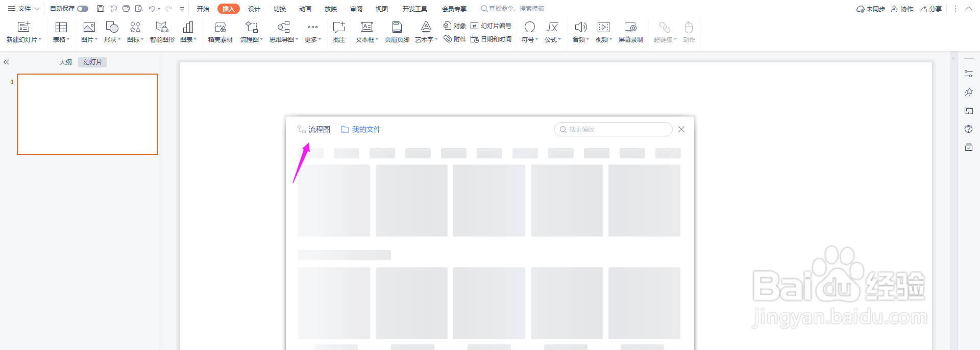Click the Save icon in quick toolbar
Screen dimensions: 980x350
click(x=101, y=9)
